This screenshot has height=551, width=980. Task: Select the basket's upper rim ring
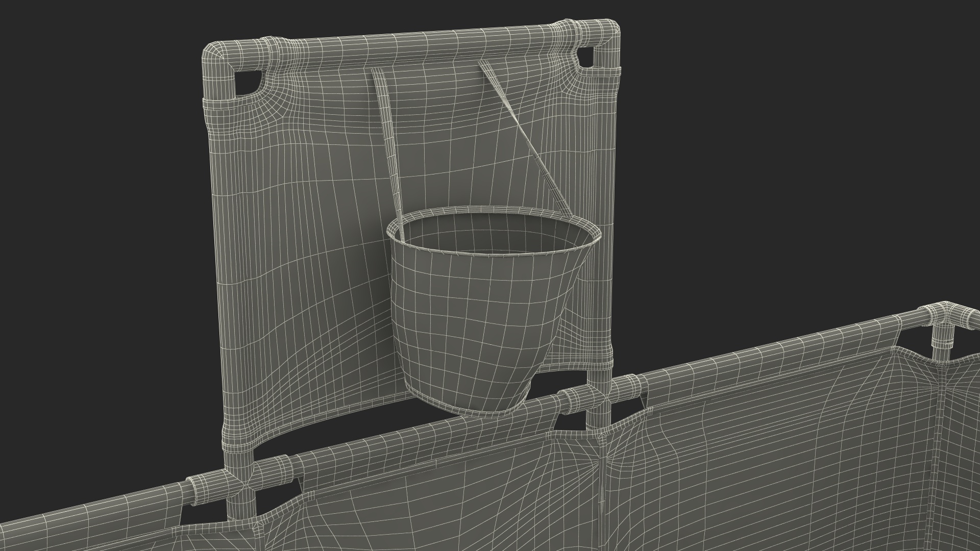(494, 232)
